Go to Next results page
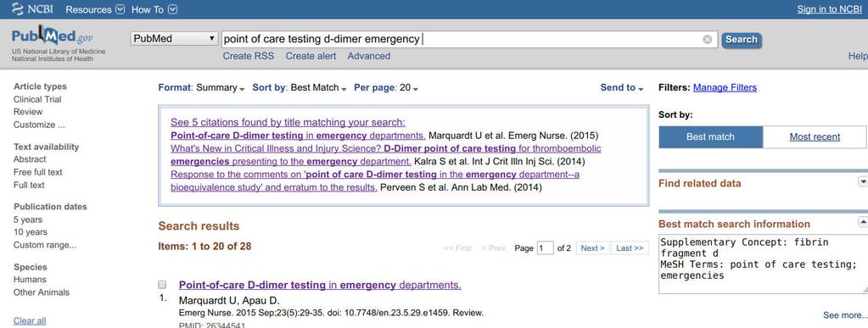 point(593,247)
